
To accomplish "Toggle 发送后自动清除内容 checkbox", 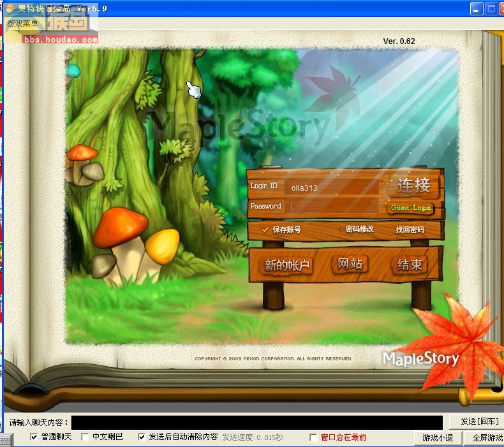I will click(142, 437).
